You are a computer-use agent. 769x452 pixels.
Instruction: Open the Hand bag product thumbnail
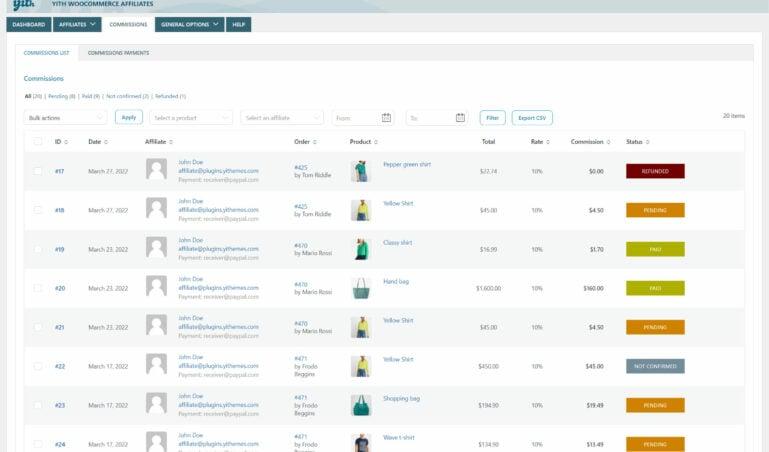point(361,288)
